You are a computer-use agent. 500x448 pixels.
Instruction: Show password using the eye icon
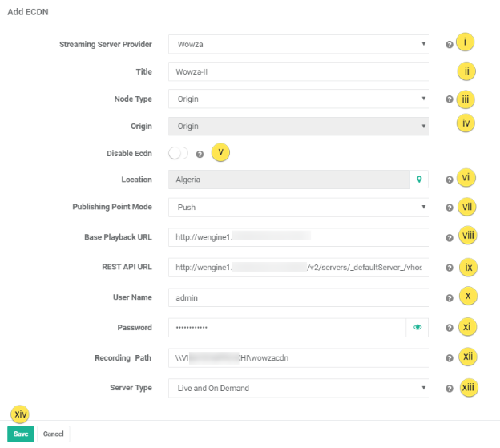pyautogui.click(x=417, y=327)
